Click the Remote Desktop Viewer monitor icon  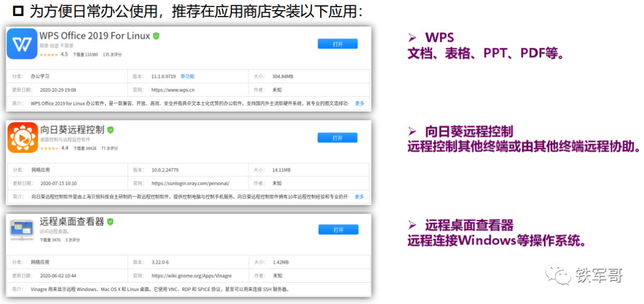point(23,230)
